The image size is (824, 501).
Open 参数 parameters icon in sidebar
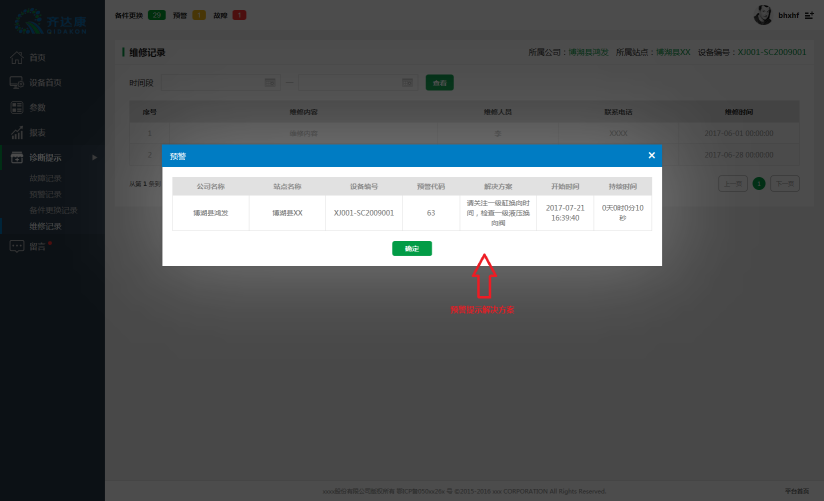[17, 107]
